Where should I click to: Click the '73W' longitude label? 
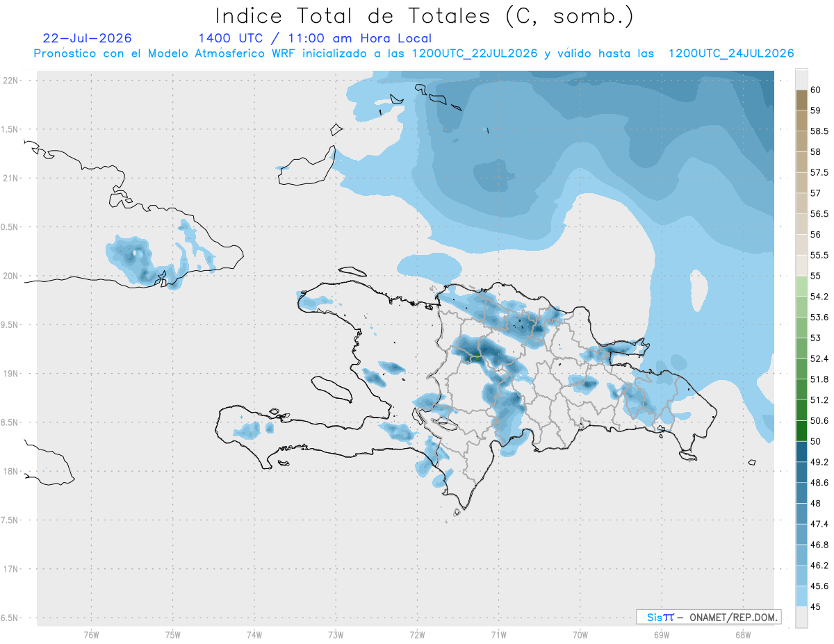336,634
